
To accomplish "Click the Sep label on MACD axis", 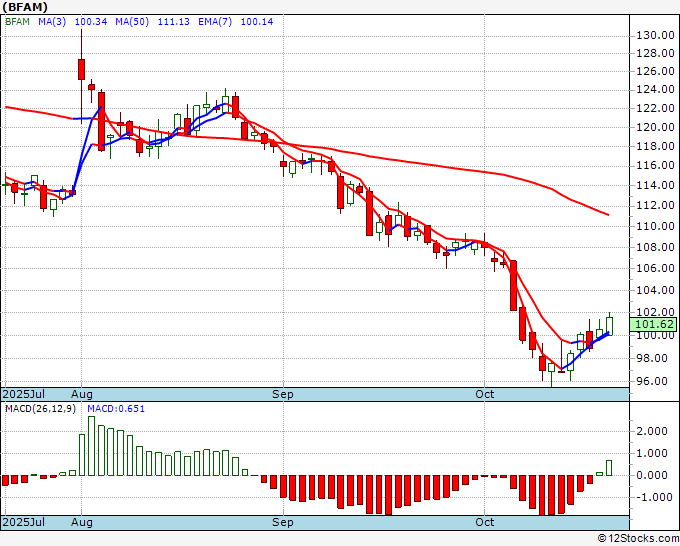I will click(283, 522).
